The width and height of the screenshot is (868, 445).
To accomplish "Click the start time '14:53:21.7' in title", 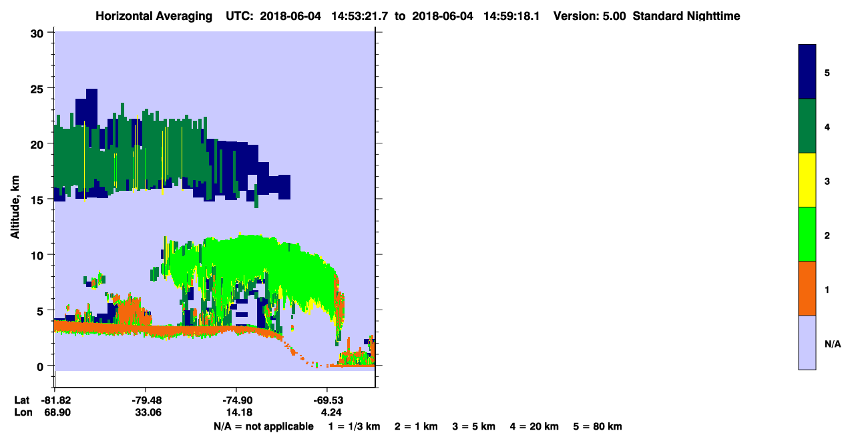I will coord(361,15).
